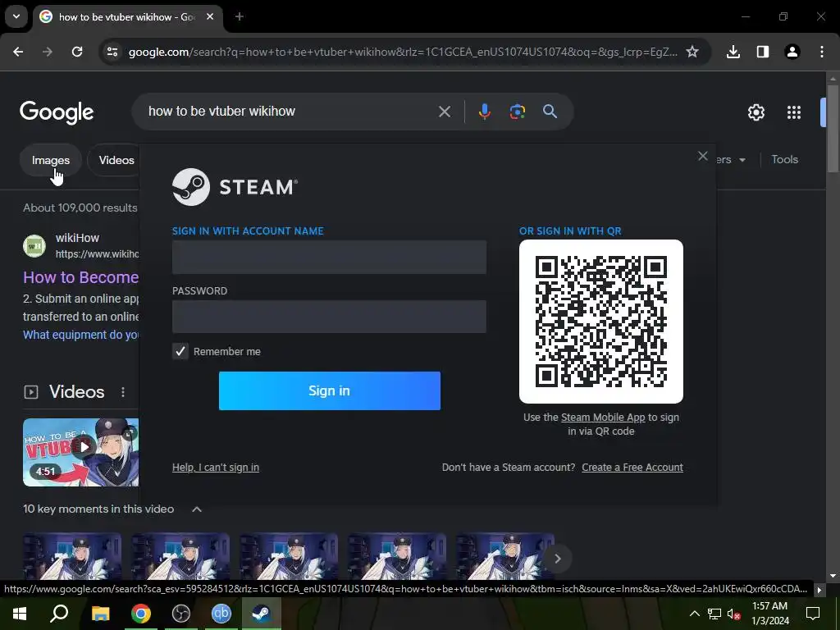
Task: Expand the filters dropdown arrow next to Tools
Action: pyautogui.click(x=742, y=160)
